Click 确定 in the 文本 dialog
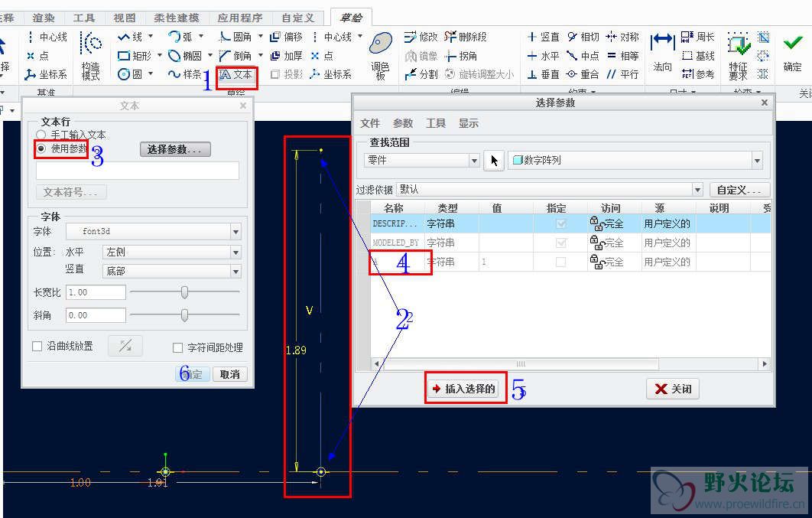The height and width of the screenshot is (518, 812). (x=192, y=374)
